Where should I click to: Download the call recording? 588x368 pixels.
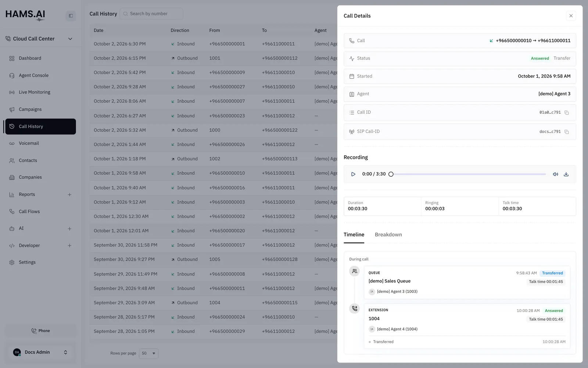click(x=566, y=174)
